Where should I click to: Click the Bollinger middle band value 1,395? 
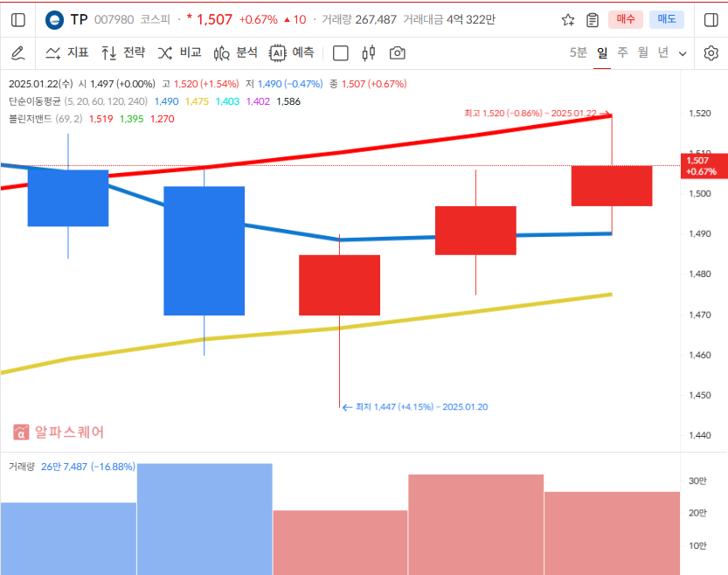click(x=131, y=119)
